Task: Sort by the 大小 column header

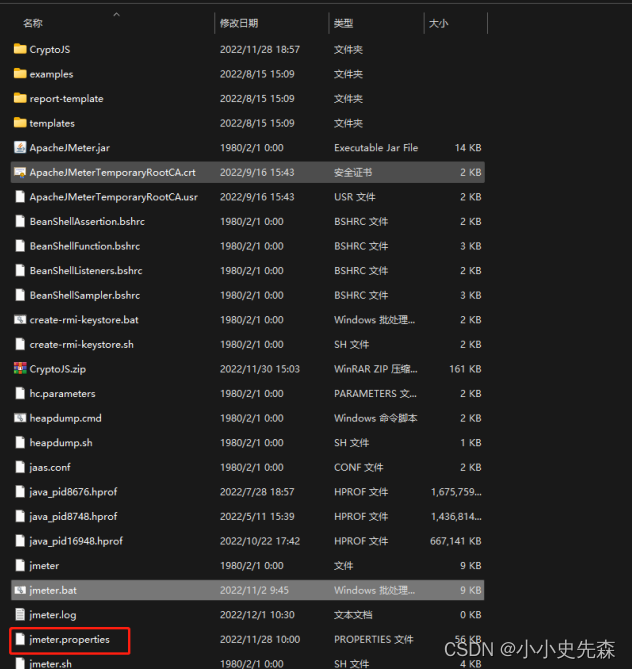Action: tap(438, 23)
